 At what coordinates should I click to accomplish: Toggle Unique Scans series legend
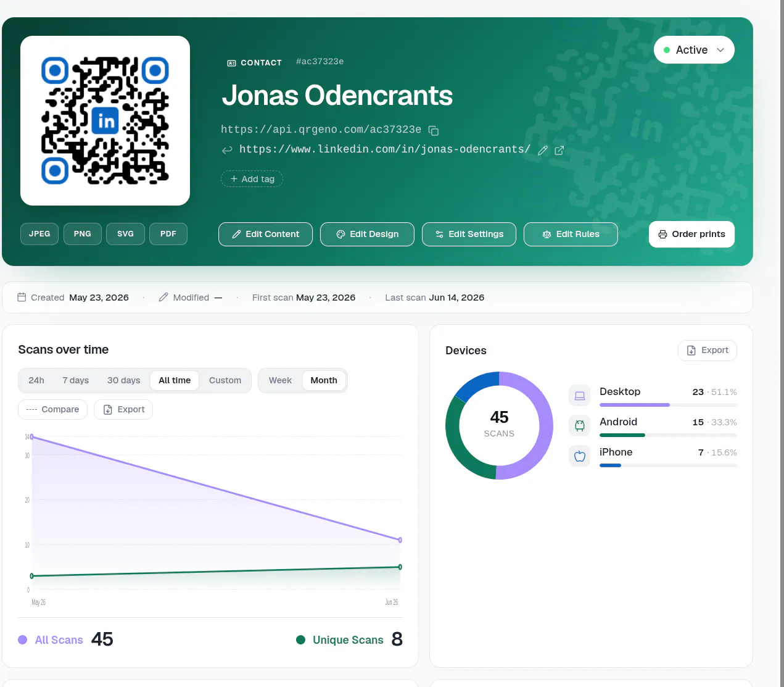coord(349,639)
